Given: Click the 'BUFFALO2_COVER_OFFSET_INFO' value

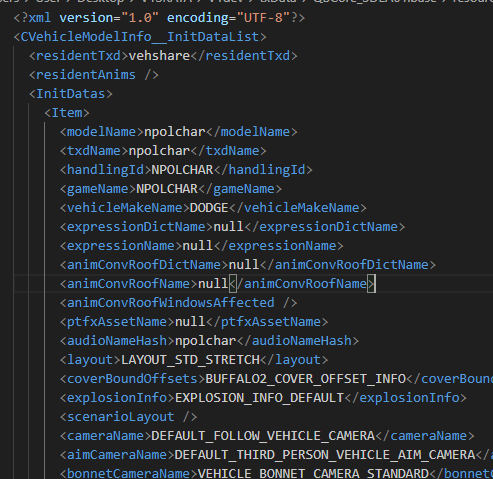Looking at the screenshot, I should (x=306, y=379).
